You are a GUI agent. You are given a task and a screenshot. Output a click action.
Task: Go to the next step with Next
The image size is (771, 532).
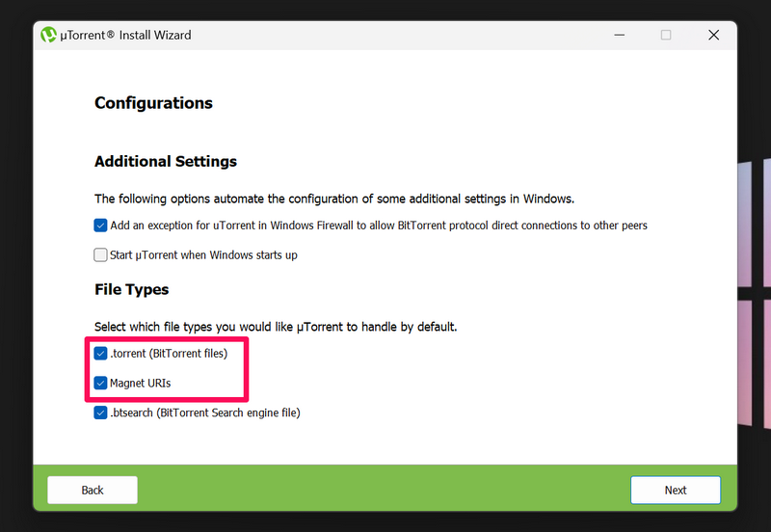pyautogui.click(x=675, y=490)
